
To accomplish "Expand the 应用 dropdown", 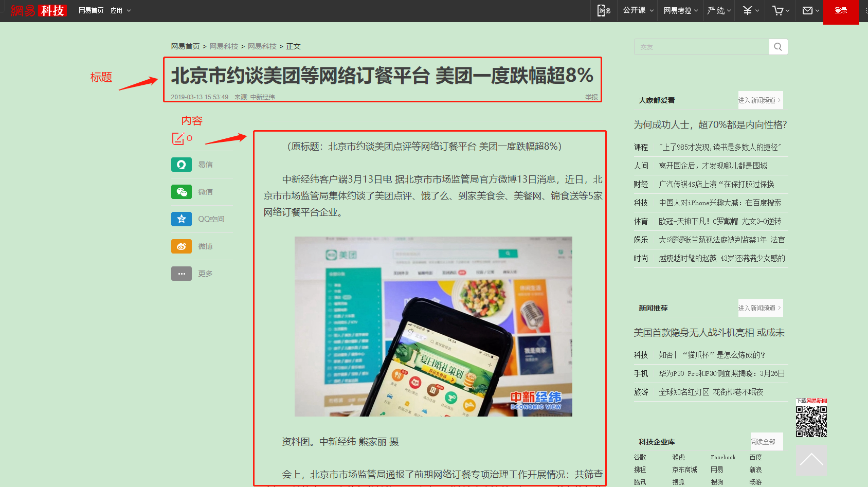I will [x=120, y=10].
